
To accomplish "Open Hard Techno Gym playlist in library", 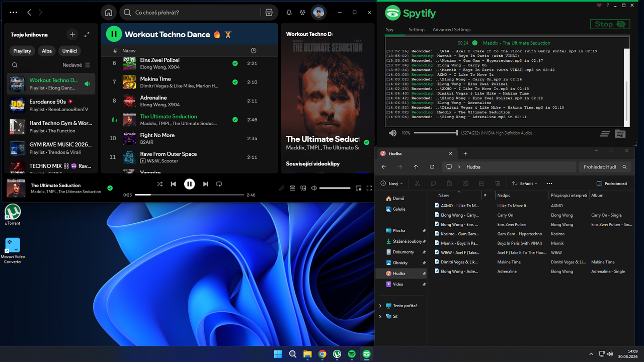I will (x=51, y=127).
